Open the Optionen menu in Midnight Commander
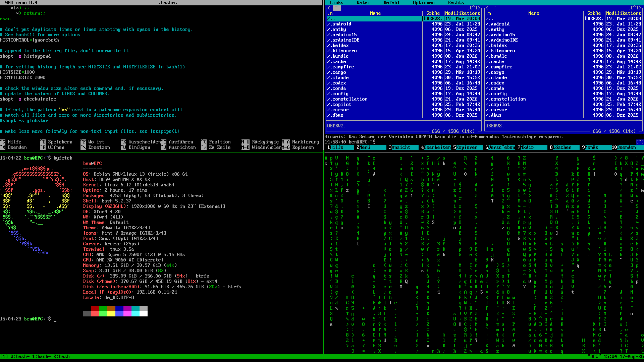This screenshot has width=644, height=362. click(x=424, y=3)
